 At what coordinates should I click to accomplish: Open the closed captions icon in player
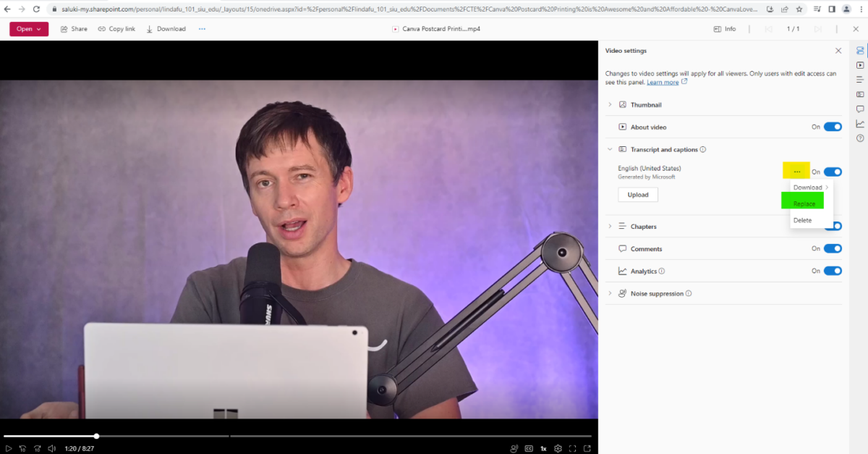pyautogui.click(x=529, y=448)
